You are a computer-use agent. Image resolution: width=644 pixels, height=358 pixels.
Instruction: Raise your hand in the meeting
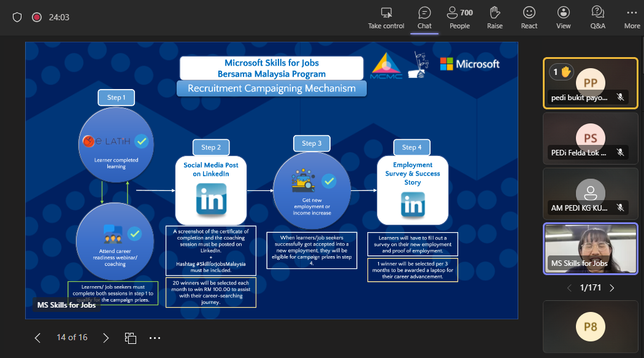(495, 17)
